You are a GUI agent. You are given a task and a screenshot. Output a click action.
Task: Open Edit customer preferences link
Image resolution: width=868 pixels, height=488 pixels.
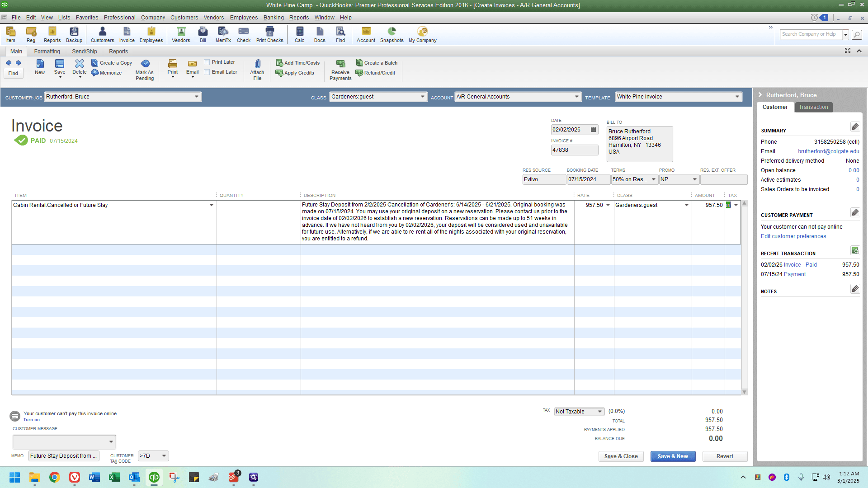[793, 236]
